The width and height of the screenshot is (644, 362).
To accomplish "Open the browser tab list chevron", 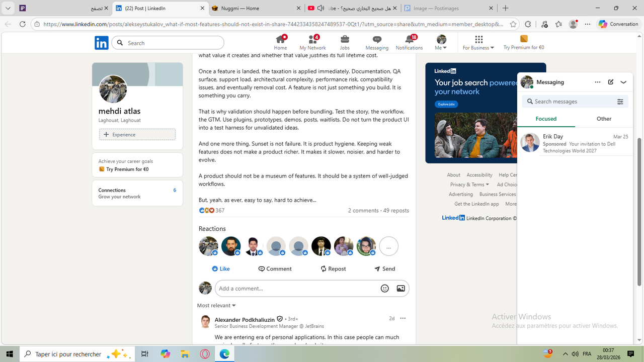I will coord(8,8).
